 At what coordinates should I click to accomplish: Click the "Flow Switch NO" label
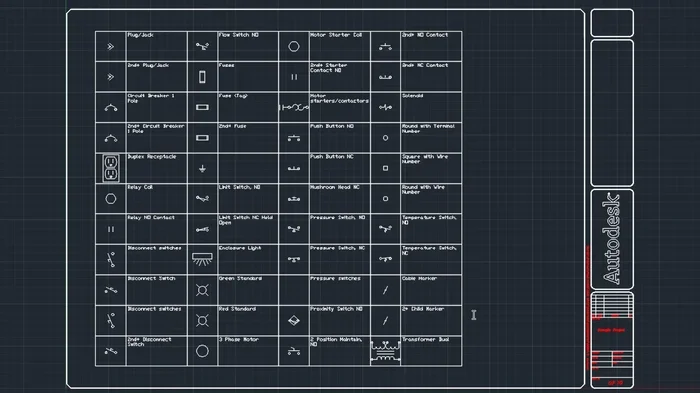tap(239, 35)
